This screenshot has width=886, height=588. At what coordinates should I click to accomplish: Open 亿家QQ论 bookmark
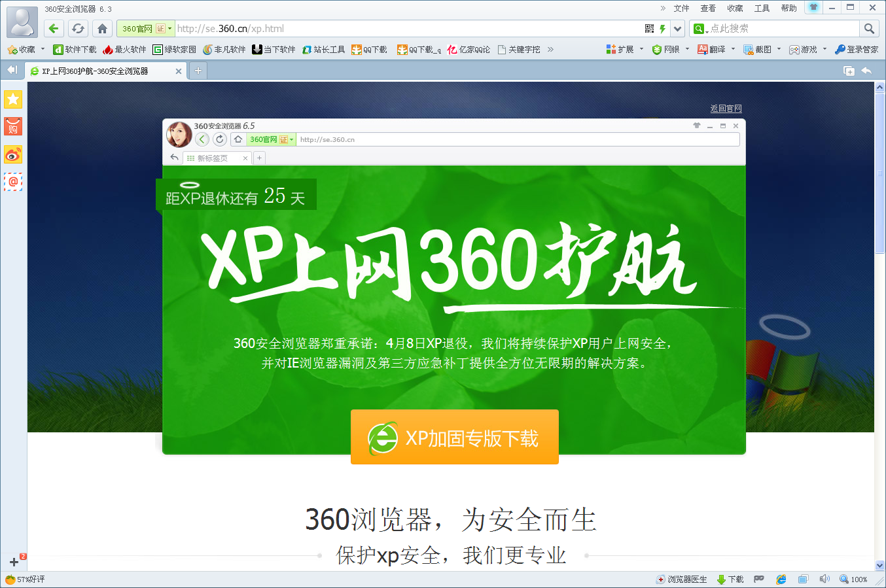pyautogui.click(x=469, y=50)
